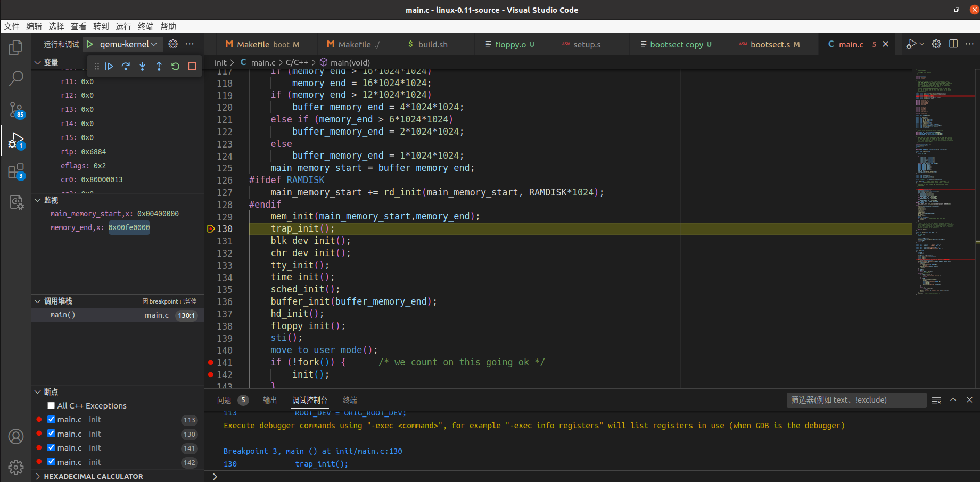The image size is (980, 482).
Task: Restart the debug session
Action: click(175, 66)
